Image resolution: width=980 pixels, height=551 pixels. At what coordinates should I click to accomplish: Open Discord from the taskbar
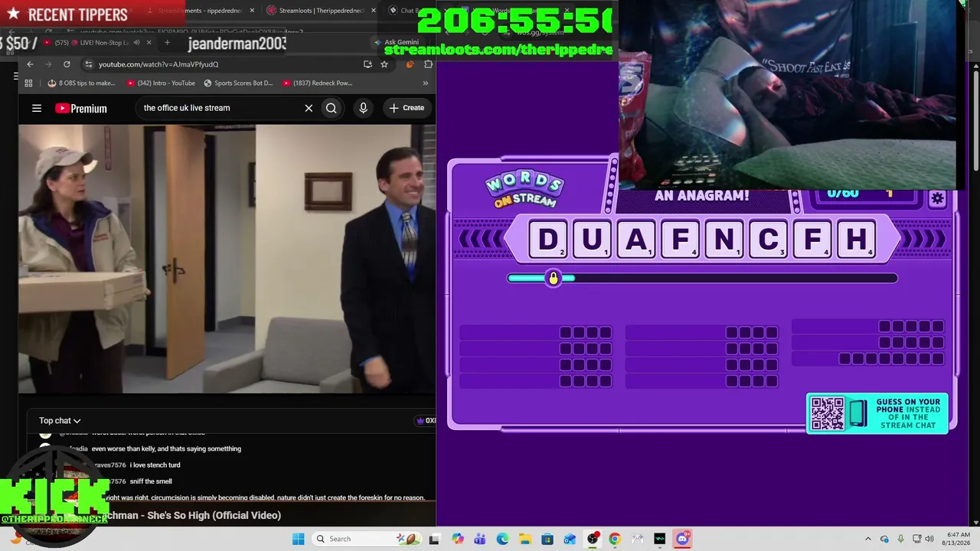coord(682,539)
